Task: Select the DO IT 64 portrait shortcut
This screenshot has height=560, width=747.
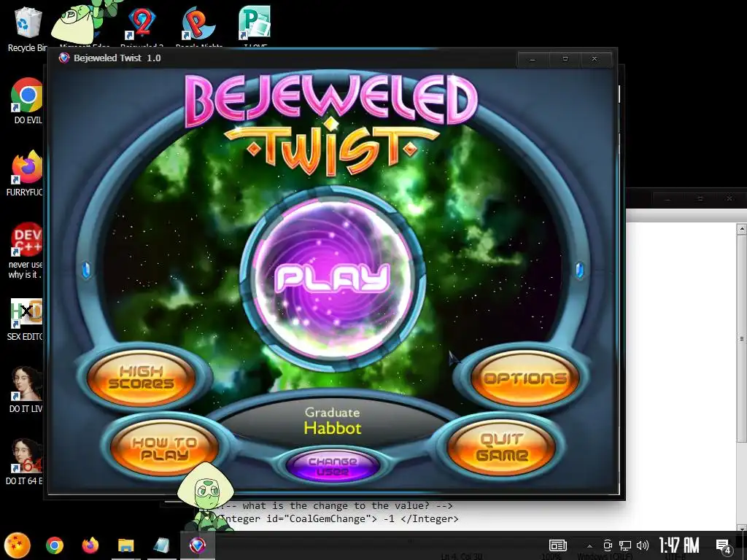Action: point(25,462)
